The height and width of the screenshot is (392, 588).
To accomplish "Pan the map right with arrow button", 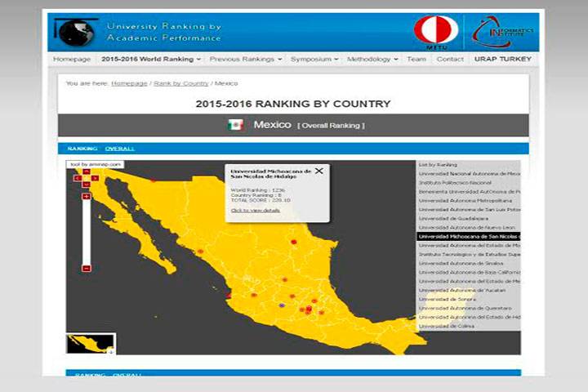I will tap(94, 177).
